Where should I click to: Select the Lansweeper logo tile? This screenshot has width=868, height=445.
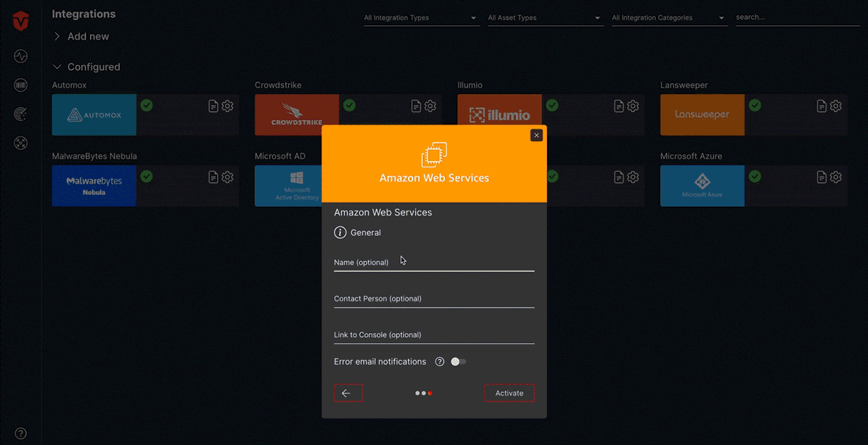coord(702,114)
